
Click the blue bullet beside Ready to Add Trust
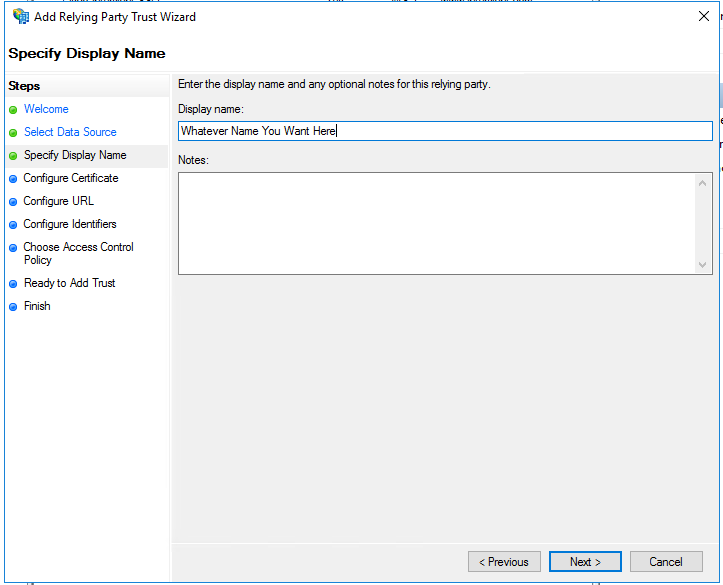[13, 284]
